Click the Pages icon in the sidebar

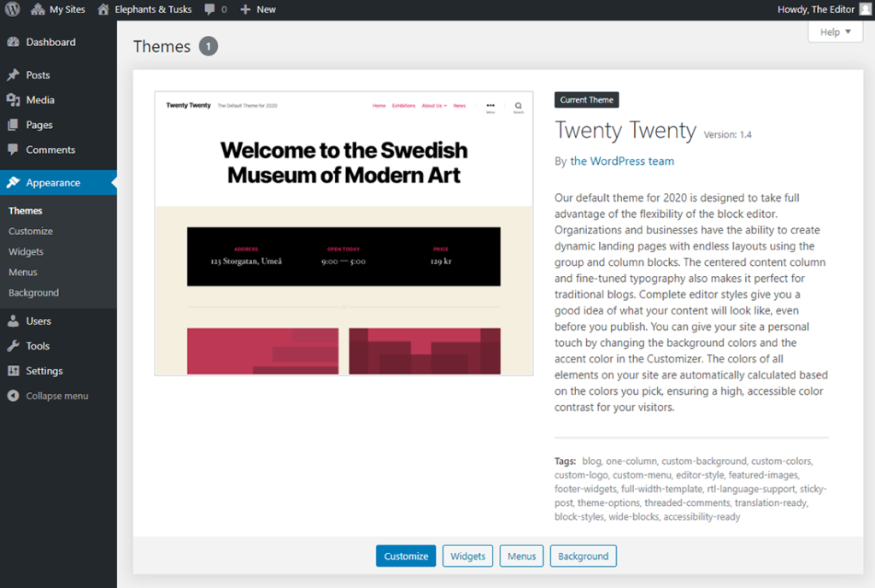click(12, 125)
